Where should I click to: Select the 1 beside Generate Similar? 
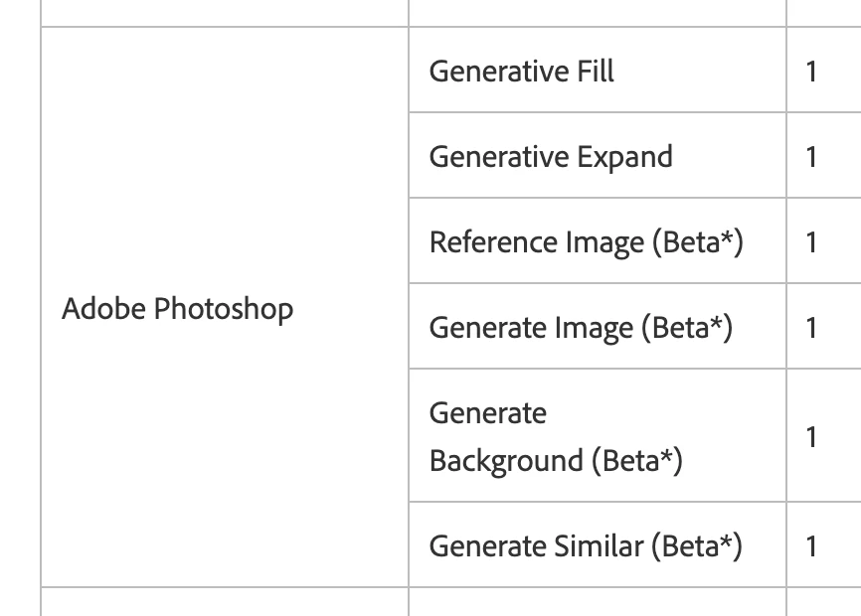(811, 546)
